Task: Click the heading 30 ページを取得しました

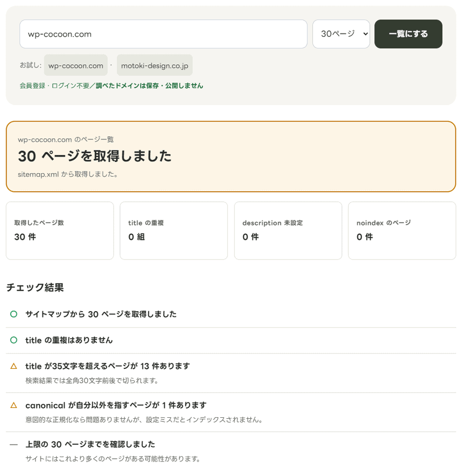Action: [x=95, y=156]
